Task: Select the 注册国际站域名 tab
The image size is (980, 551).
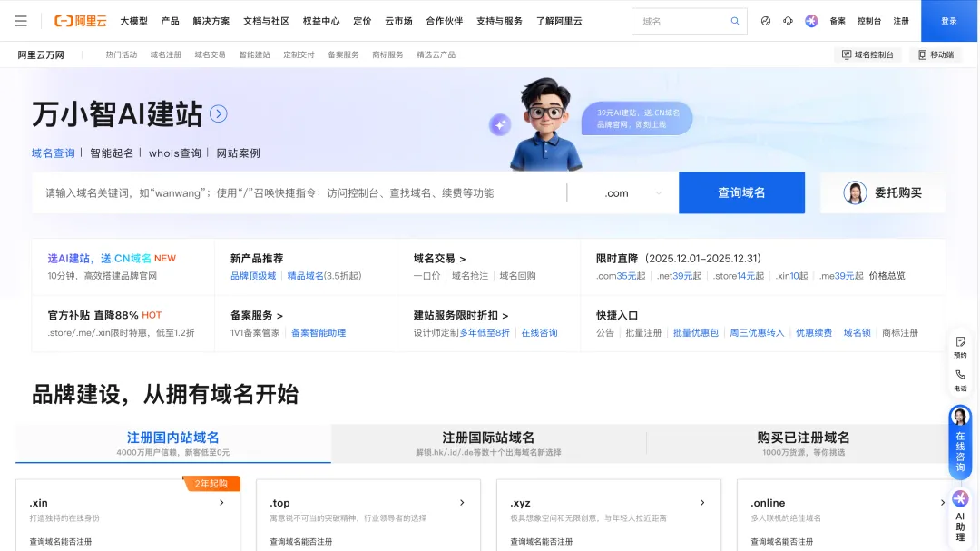Action: click(488, 443)
